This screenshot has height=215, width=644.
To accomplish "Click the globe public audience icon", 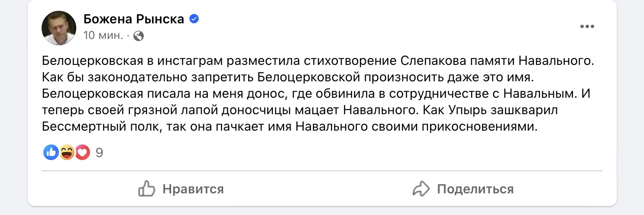I will coord(139,36).
